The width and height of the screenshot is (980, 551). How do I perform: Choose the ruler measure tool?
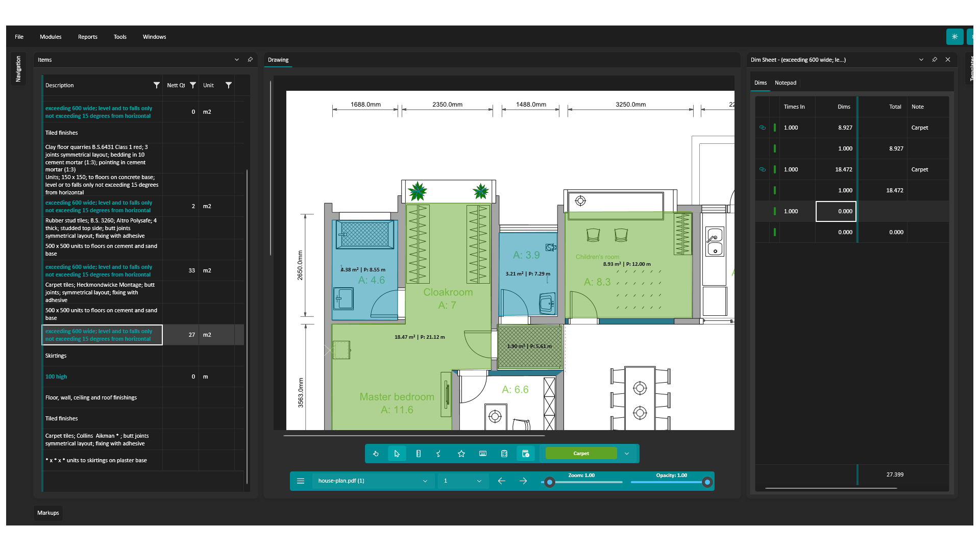pyautogui.click(x=419, y=454)
